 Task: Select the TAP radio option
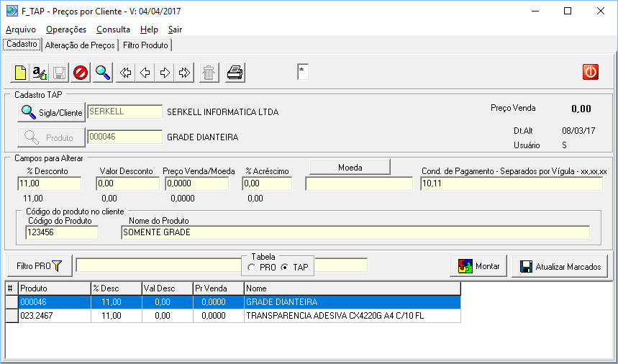coord(294,268)
